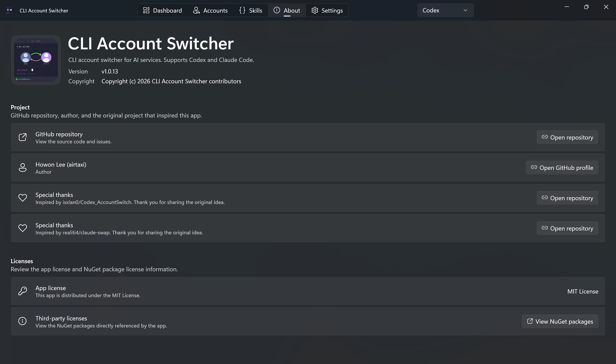The height and width of the screenshot is (364, 616).
Task: Close the CLI Account Switcher window
Action: 606,7
